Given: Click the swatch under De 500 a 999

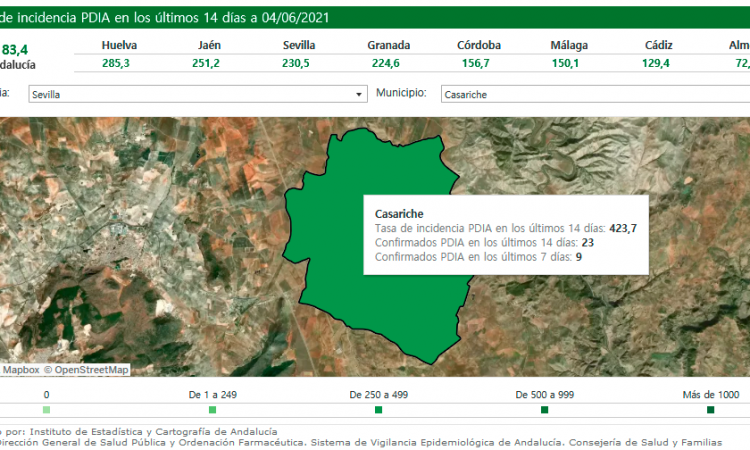Looking at the screenshot, I should [x=544, y=410].
